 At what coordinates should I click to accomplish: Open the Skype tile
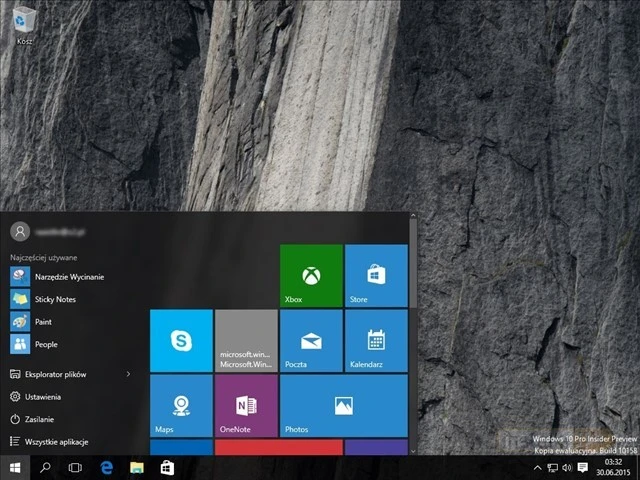click(x=181, y=340)
